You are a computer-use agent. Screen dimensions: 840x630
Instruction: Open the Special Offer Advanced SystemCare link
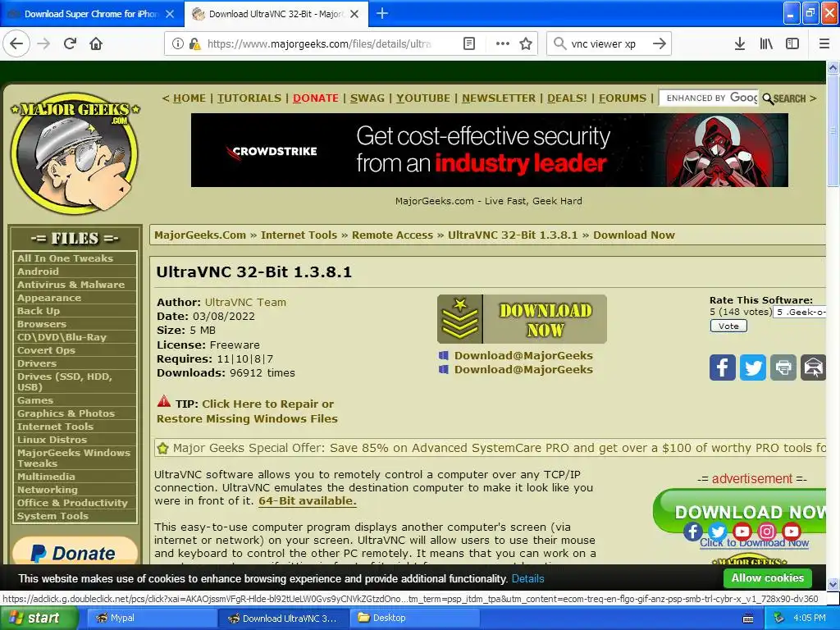500,448
